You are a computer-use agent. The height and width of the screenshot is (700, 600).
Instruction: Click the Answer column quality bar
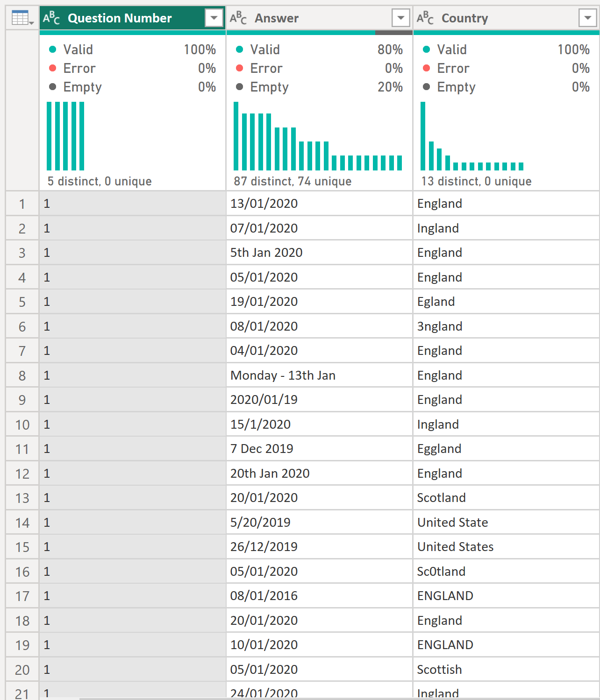tap(319, 33)
